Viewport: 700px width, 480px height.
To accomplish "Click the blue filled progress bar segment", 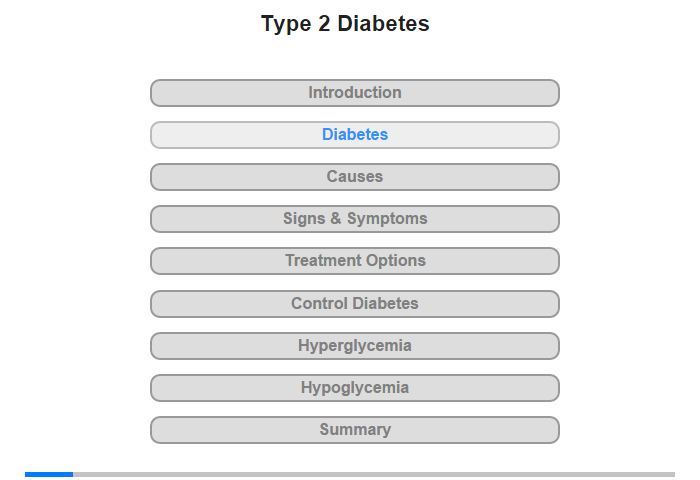I will pyautogui.click(x=49, y=474).
